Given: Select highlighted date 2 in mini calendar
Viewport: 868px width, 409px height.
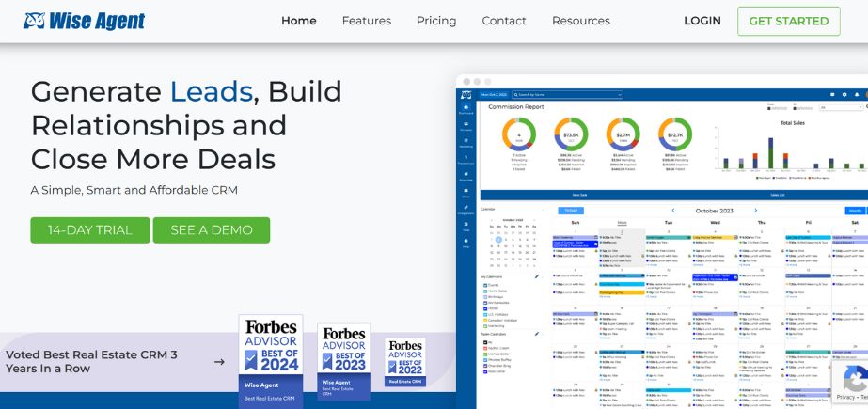Looking at the screenshot, I should click(498, 240).
